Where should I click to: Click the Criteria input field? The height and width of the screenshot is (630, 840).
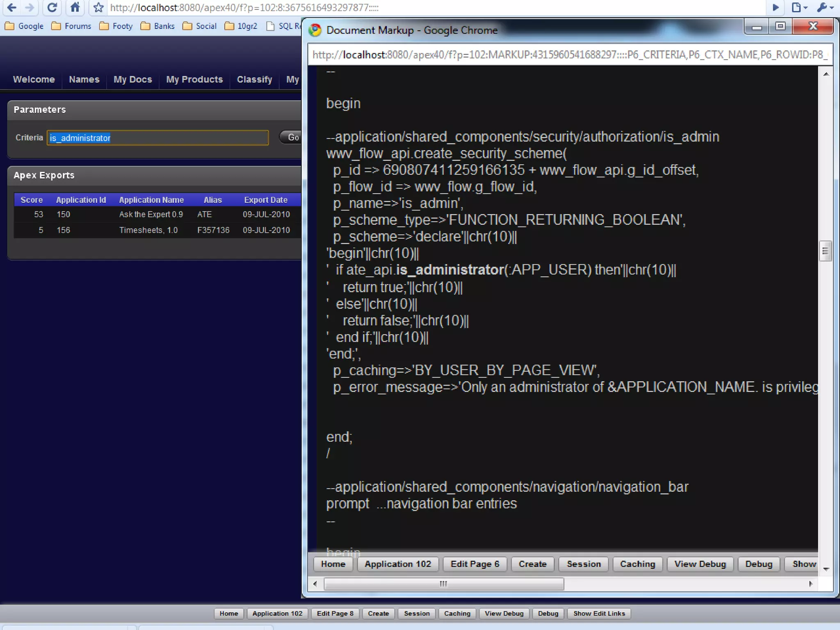point(158,138)
